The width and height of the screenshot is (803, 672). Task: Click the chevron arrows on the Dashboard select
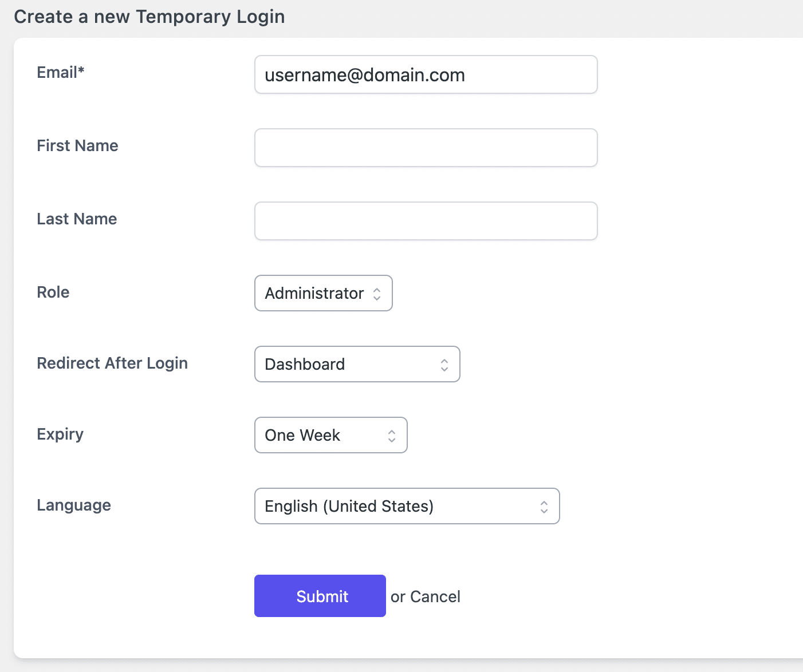click(x=444, y=365)
